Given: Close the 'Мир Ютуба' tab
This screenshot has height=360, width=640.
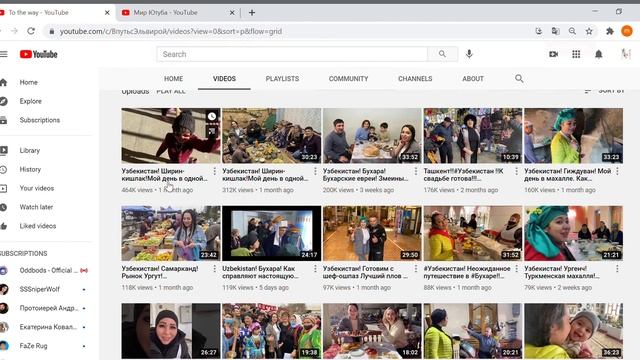Looking at the screenshot, I should tap(232, 13).
